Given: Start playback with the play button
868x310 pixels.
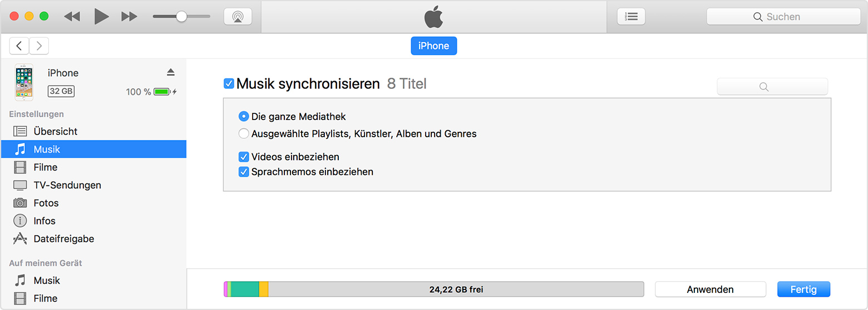Looking at the screenshot, I should 101,17.
